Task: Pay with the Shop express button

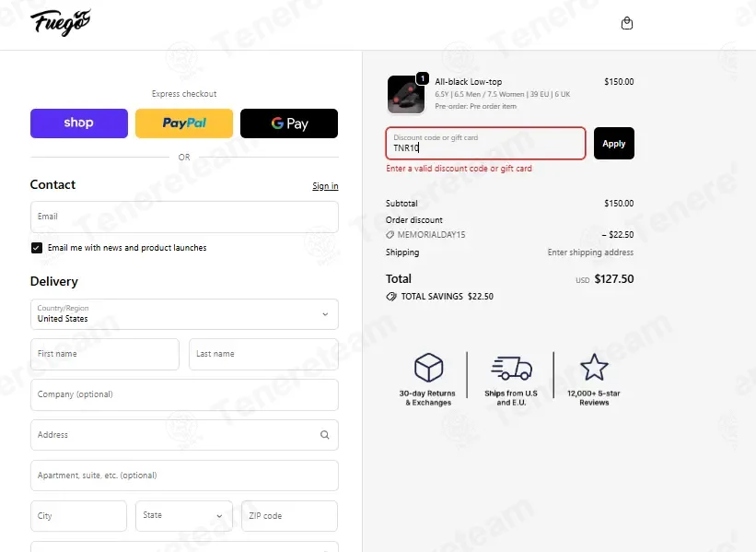Action: [x=79, y=123]
